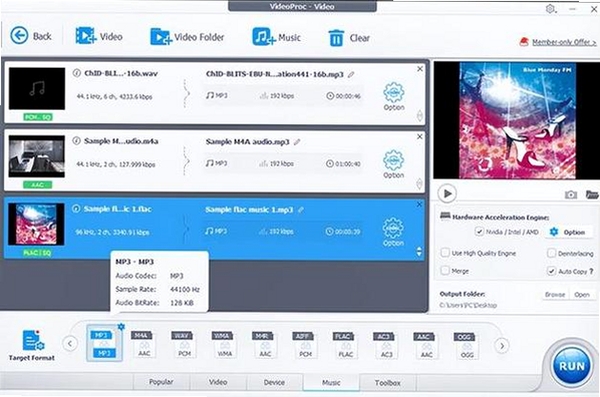Screen dimensions: 600x397
Task: Switch to the Toolbox tab
Action: pos(388,382)
